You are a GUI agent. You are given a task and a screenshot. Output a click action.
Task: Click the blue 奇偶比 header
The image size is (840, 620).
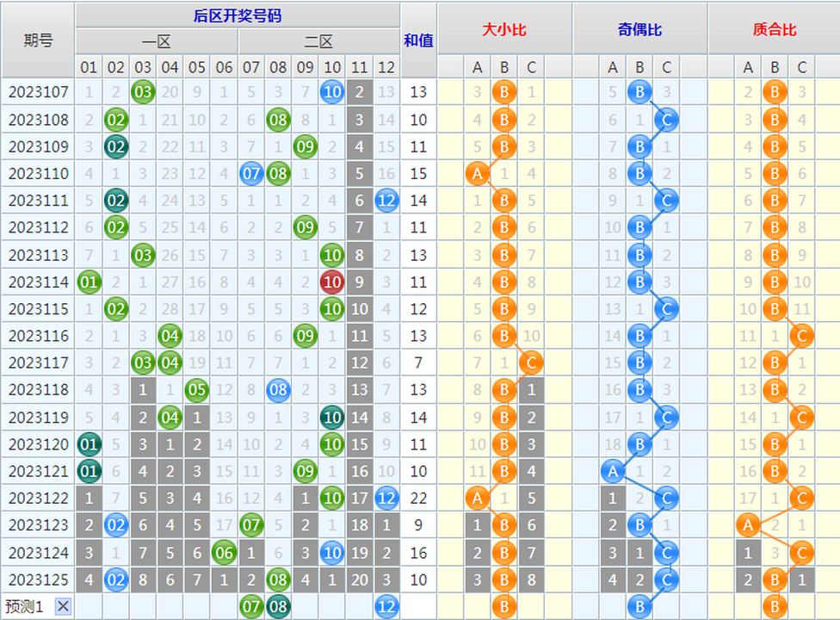(x=639, y=29)
